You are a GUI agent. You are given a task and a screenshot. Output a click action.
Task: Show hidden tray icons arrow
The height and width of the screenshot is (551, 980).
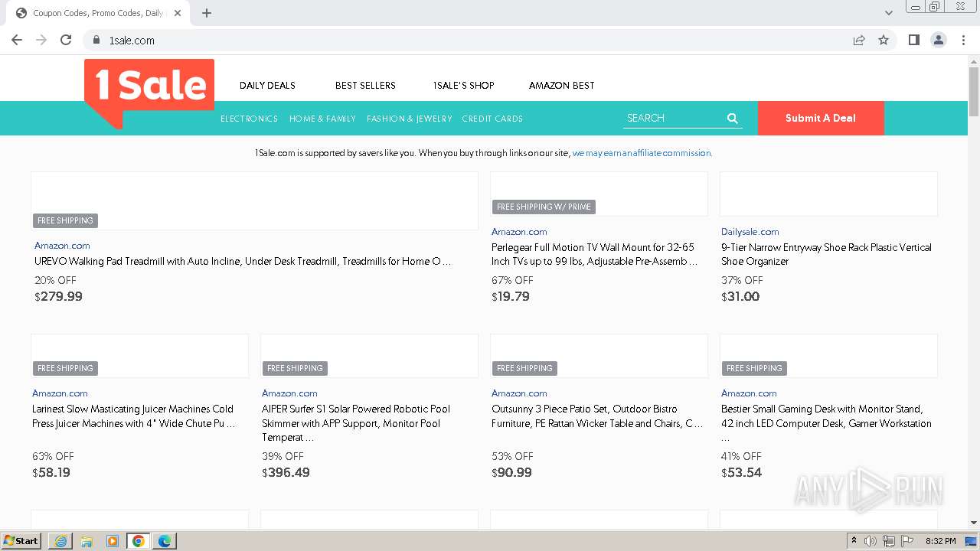click(854, 541)
